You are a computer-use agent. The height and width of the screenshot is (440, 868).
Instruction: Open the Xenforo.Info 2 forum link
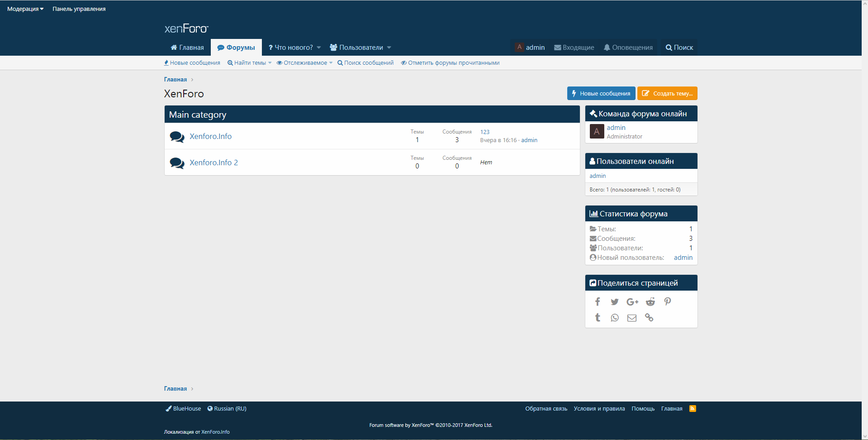click(x=213, y=163)
